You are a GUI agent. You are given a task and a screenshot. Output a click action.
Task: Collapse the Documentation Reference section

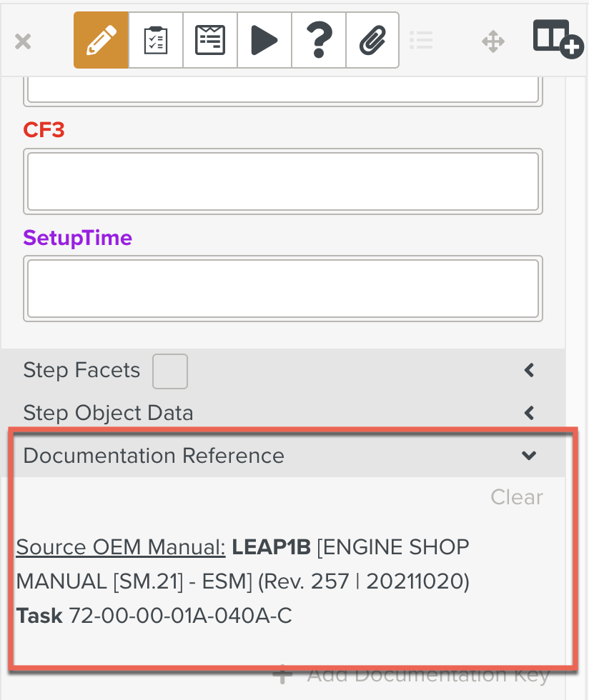[x=529, y=456]
